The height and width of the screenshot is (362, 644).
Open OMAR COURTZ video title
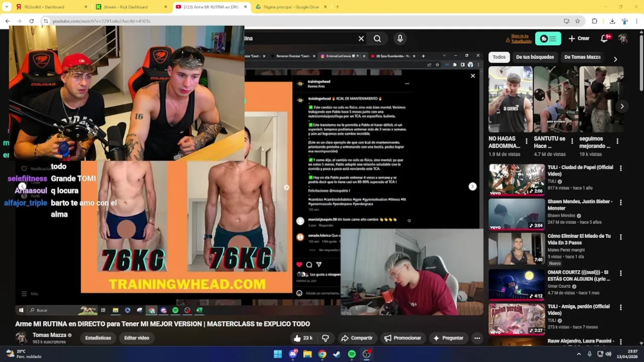pyautogui.click(x=580, y=275)
